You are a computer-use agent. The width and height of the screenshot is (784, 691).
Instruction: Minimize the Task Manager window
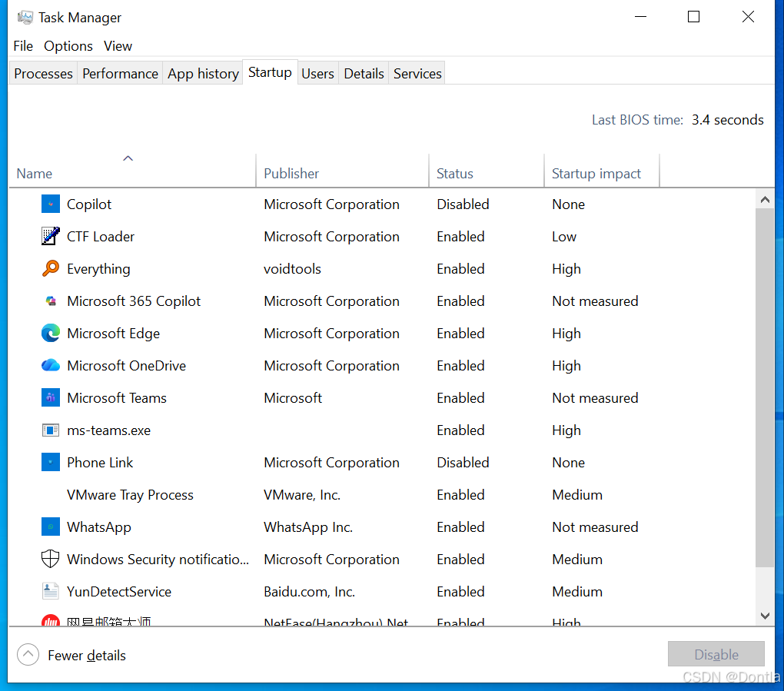coord(640,17)
